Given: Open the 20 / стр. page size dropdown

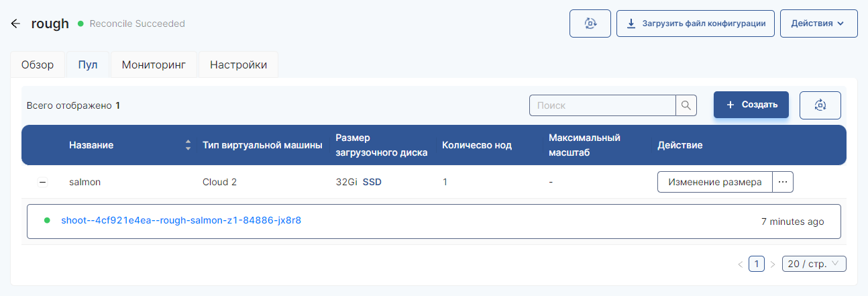Looking at the screenshot, I should [814, 264].
